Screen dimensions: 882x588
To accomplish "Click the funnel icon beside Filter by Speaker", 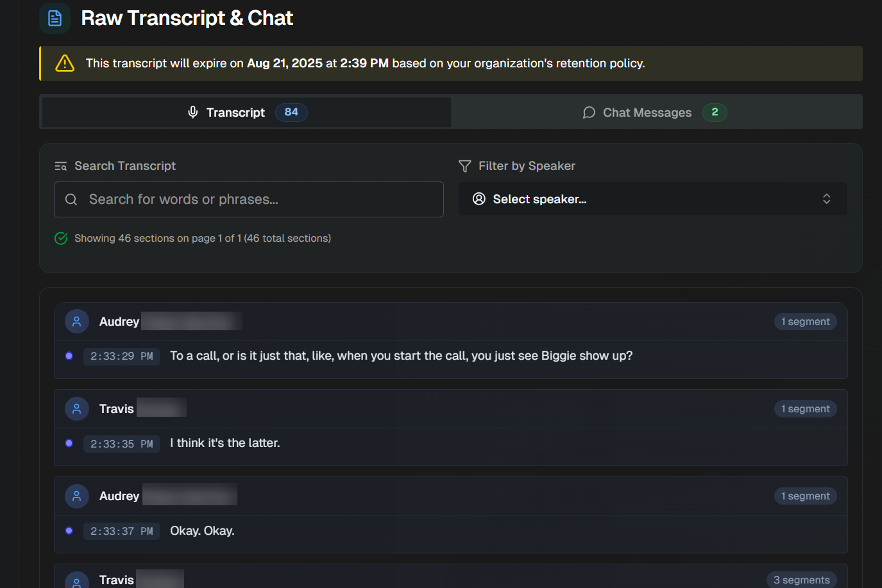I will tap(464, 165).
